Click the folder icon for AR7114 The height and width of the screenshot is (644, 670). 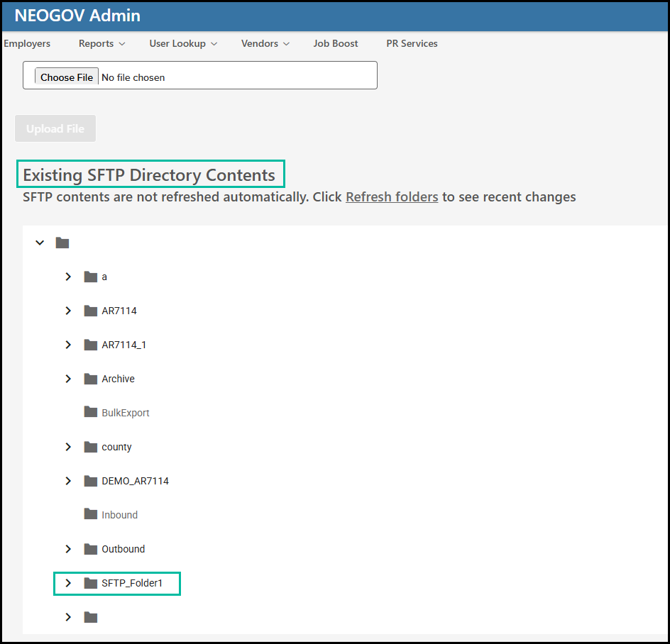pos(91,311)
